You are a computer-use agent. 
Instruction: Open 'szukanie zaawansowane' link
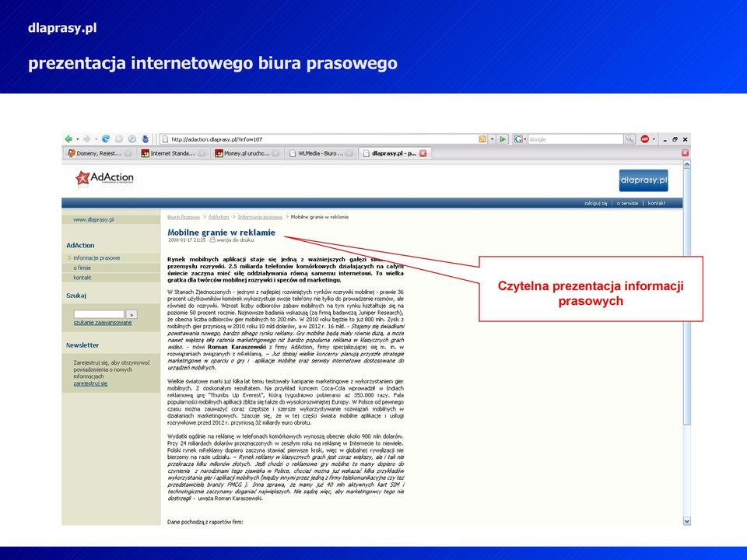click(x=103, y=323)
